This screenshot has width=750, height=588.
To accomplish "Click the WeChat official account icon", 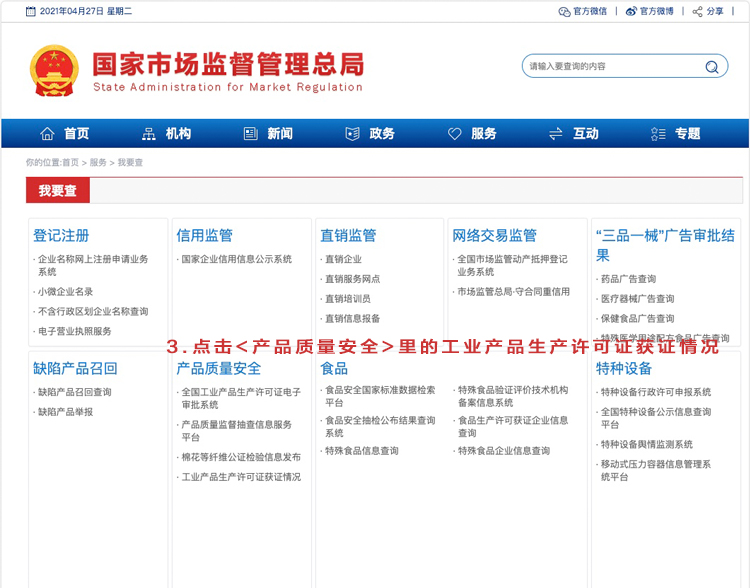I will tap(564, 11).
